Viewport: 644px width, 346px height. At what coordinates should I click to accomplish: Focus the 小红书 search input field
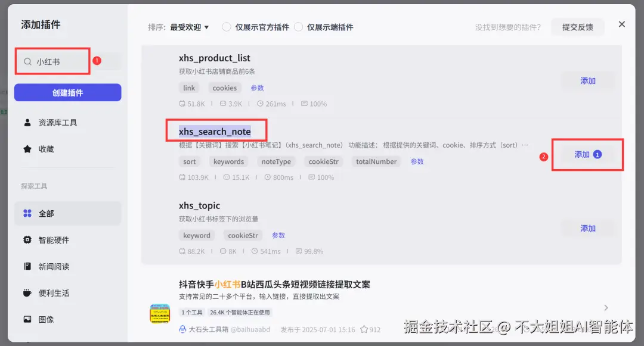click(52, 61)
